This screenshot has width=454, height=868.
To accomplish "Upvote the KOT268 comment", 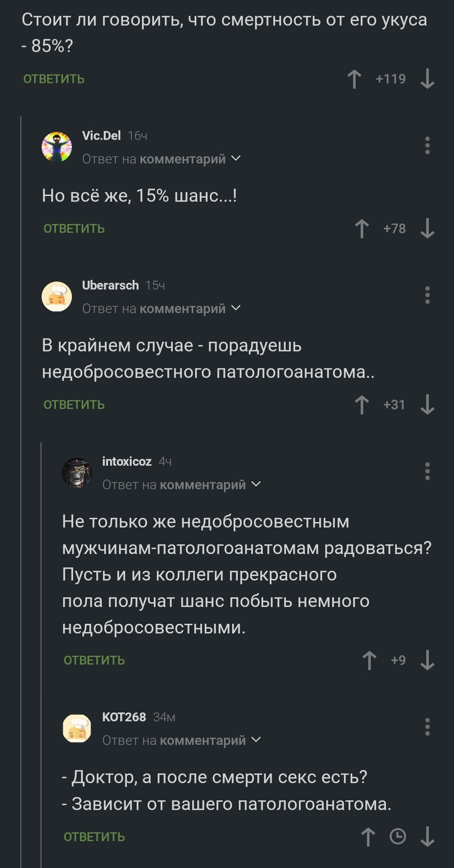I will 368,836.
